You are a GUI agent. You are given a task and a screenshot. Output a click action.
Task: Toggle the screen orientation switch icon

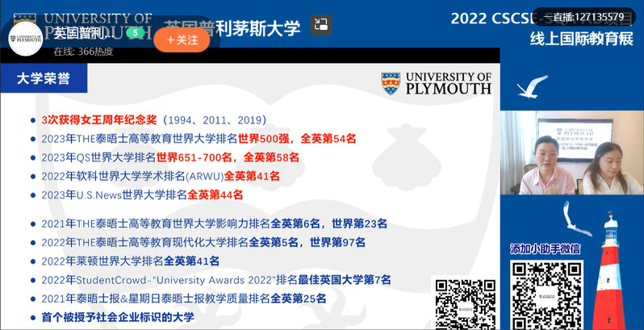point(321,26)
